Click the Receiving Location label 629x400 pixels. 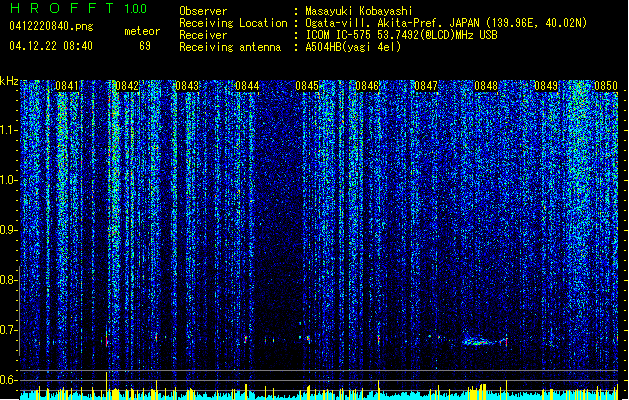[233, 23]
